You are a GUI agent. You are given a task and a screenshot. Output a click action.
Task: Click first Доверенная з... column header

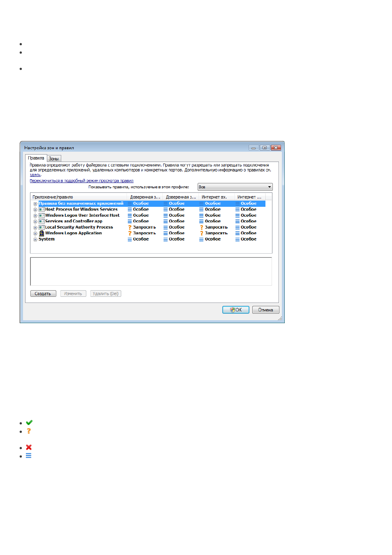click(x=145, y=197)
